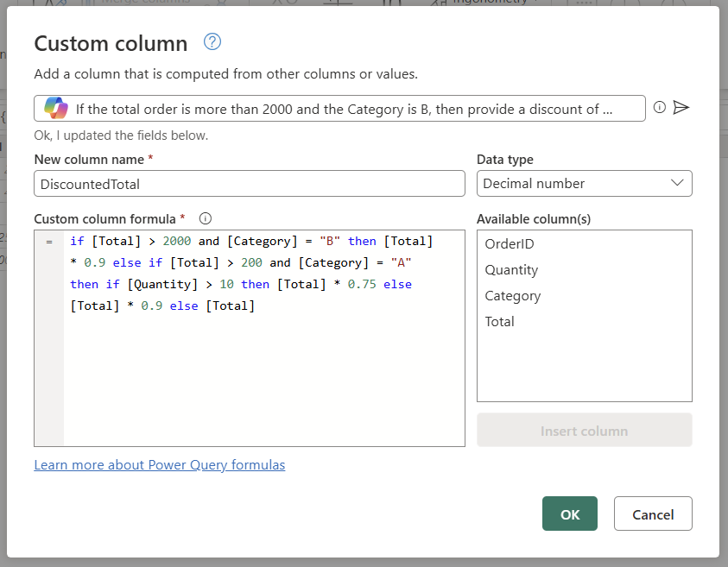Select Decimal number from the data type selector
Viewport: 728px width, 567px height.
(584, 183)
